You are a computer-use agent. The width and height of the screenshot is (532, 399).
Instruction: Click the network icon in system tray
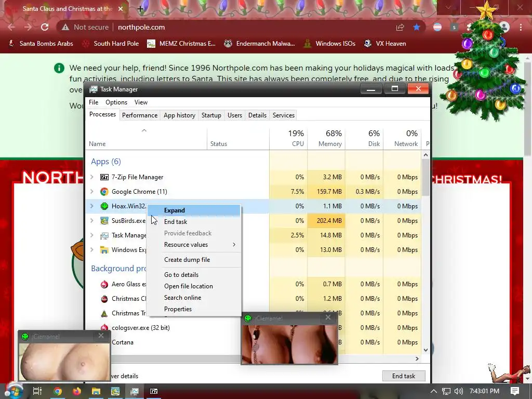click(x=446, y=391)
